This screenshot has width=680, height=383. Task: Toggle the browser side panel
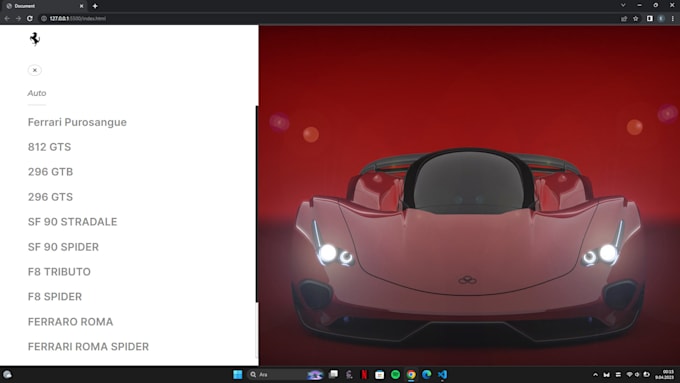[x=650, y=19]
